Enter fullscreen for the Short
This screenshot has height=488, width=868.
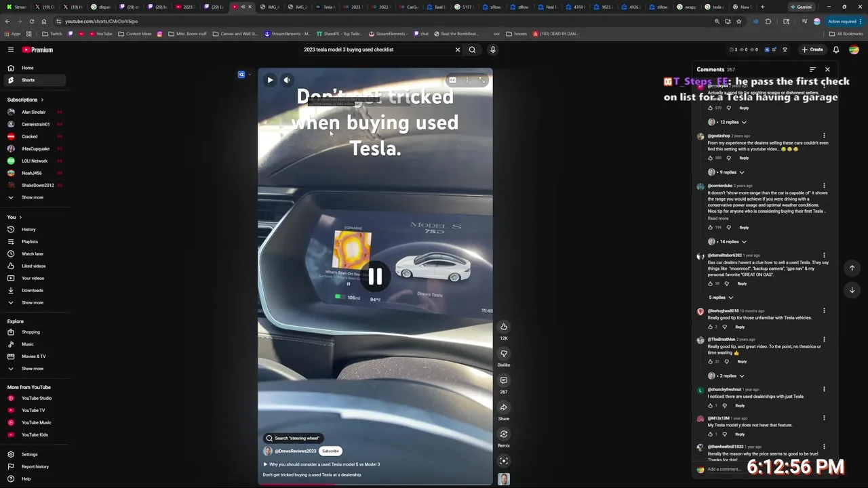(482, 80)
